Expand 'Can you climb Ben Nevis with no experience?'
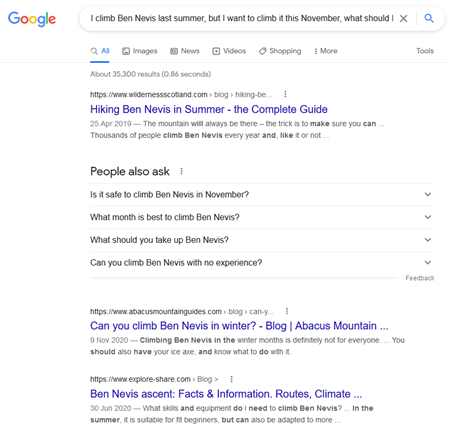Viewport: 450px width, 434px height. click(x=262, y=263)
